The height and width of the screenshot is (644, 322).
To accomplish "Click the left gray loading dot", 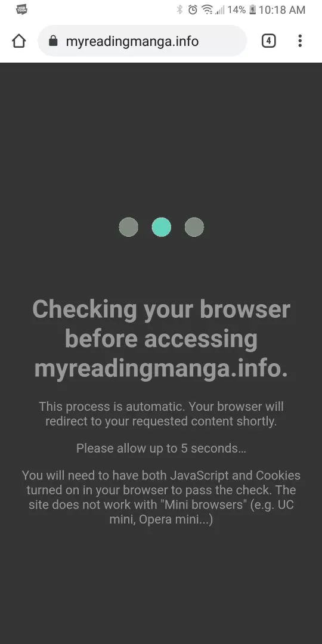I will (129, 227).
